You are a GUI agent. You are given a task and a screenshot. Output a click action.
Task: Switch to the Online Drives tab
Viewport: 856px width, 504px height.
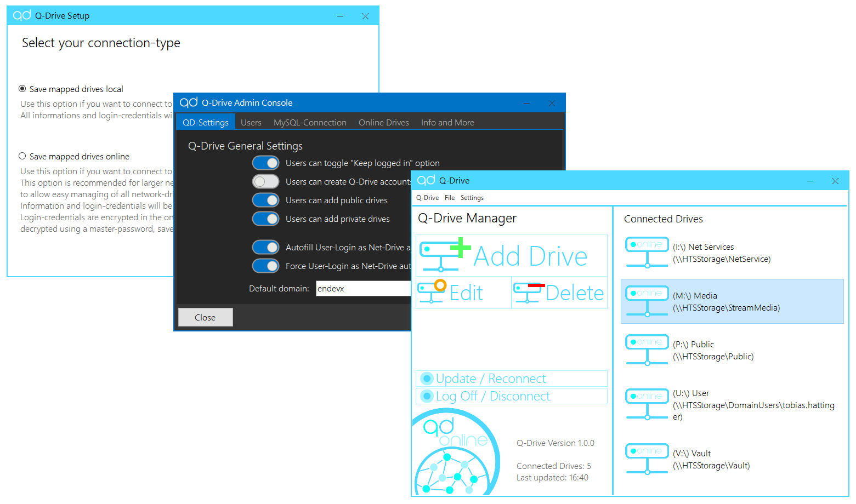(384, 122)
